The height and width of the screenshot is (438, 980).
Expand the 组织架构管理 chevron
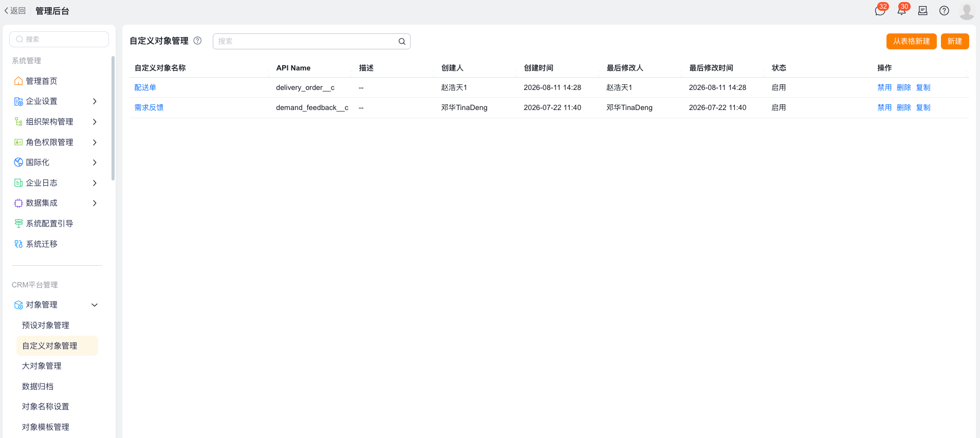pyautogui.click(x=95, y=122)
